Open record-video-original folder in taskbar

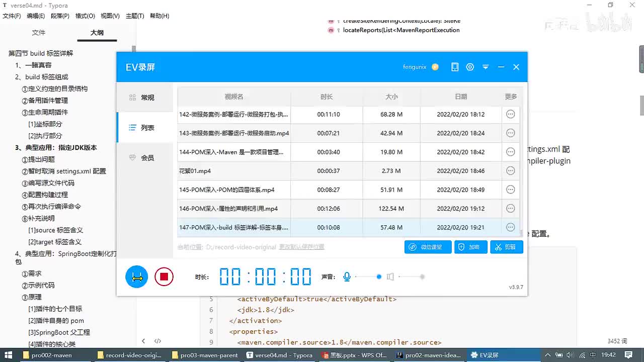tap(130, 355)
